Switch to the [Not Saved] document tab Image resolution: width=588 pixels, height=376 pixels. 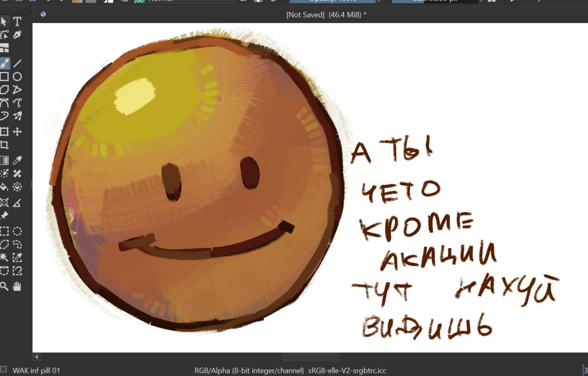click(x=326, y=15)
